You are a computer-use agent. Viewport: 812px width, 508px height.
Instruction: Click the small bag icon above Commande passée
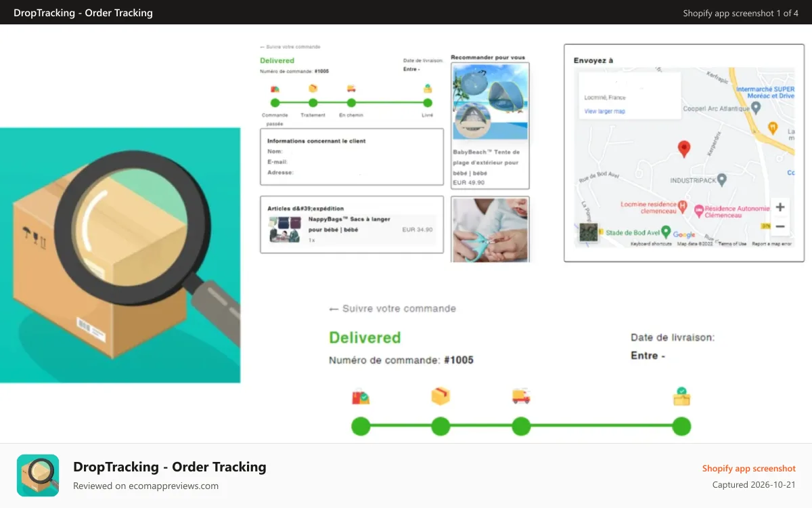pyautogui.click(x=275, y=89)
